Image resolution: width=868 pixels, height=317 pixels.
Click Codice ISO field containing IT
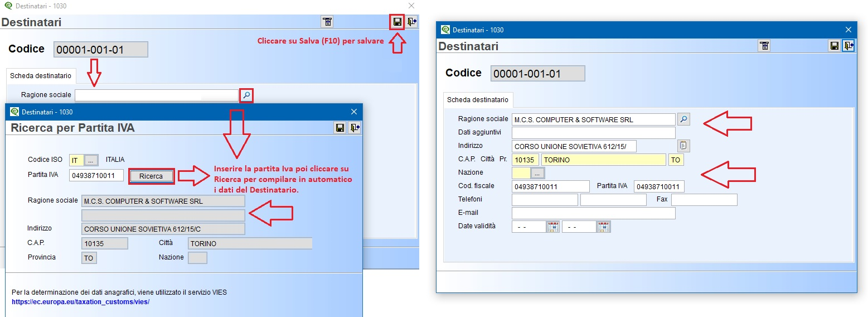[x=76, y=160]
